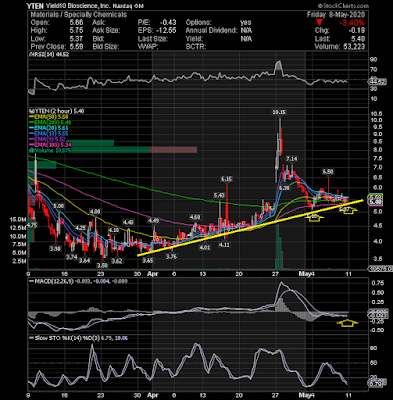Click the 6.50 price label
The width and height of the screenshot is (393, 400).
point(328,172)
